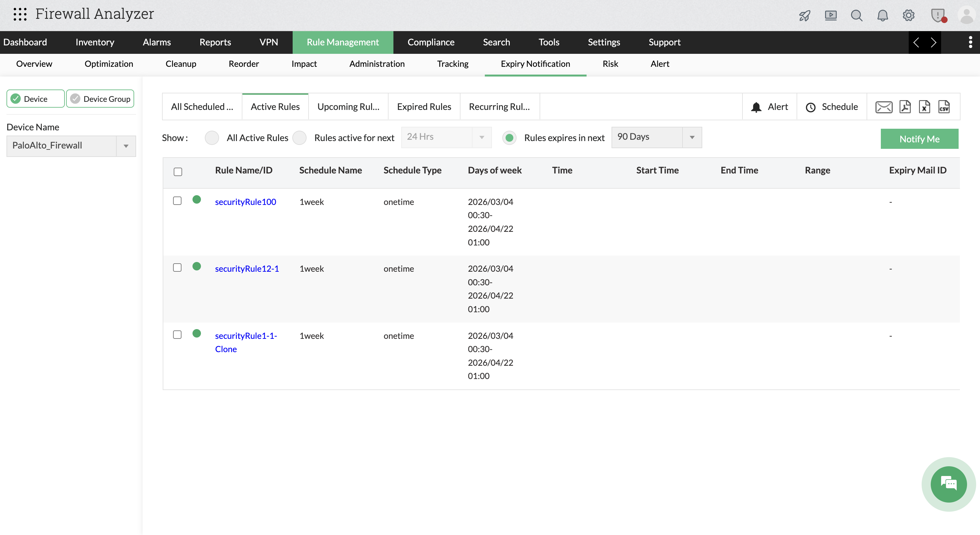Select Rules active for next radio

pyautogui.click(x=299, y=138)
